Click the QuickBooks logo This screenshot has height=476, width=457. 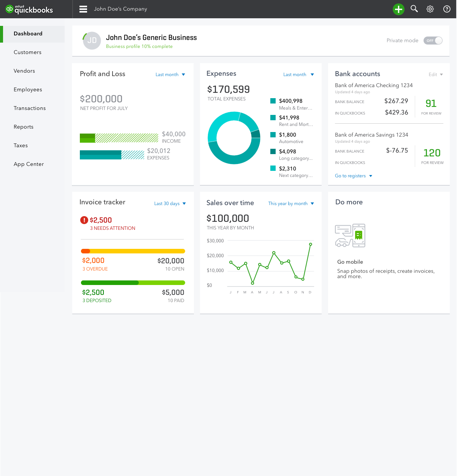29,9
